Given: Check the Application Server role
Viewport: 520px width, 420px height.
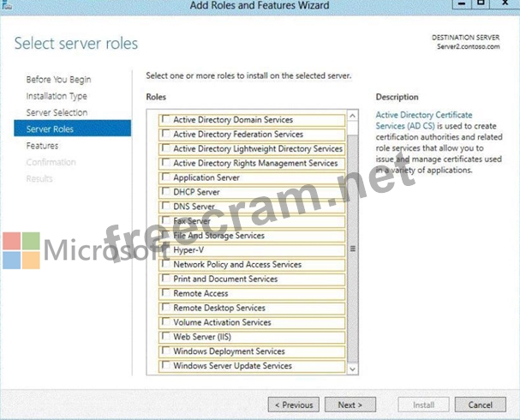Looking at the screenshot, I should (166, 177).
